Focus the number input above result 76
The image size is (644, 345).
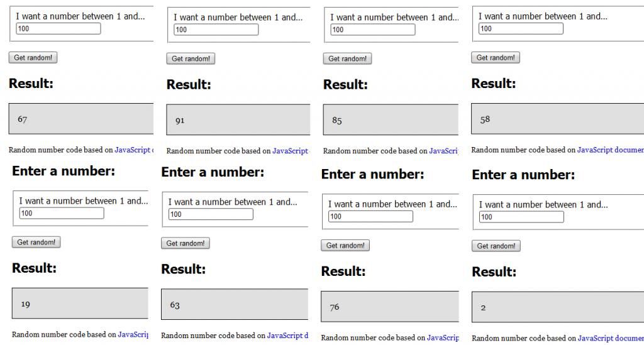coord(370,217)
